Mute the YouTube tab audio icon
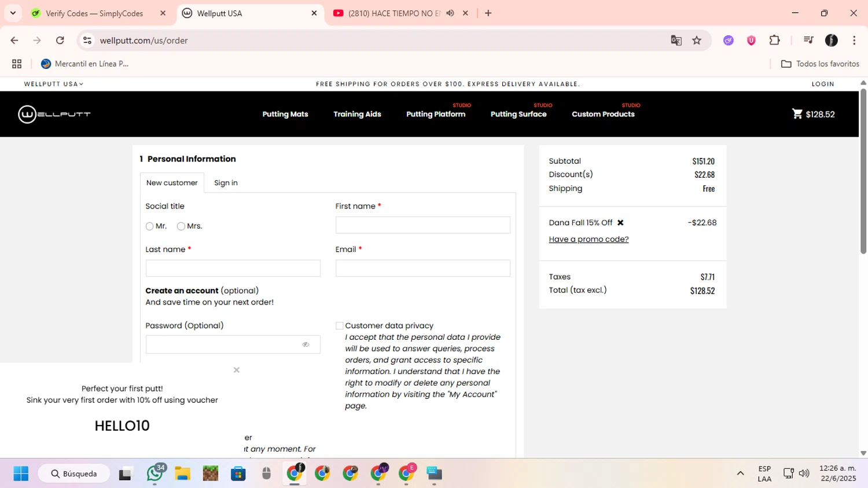The image size is (868, 488). [450, 13]
